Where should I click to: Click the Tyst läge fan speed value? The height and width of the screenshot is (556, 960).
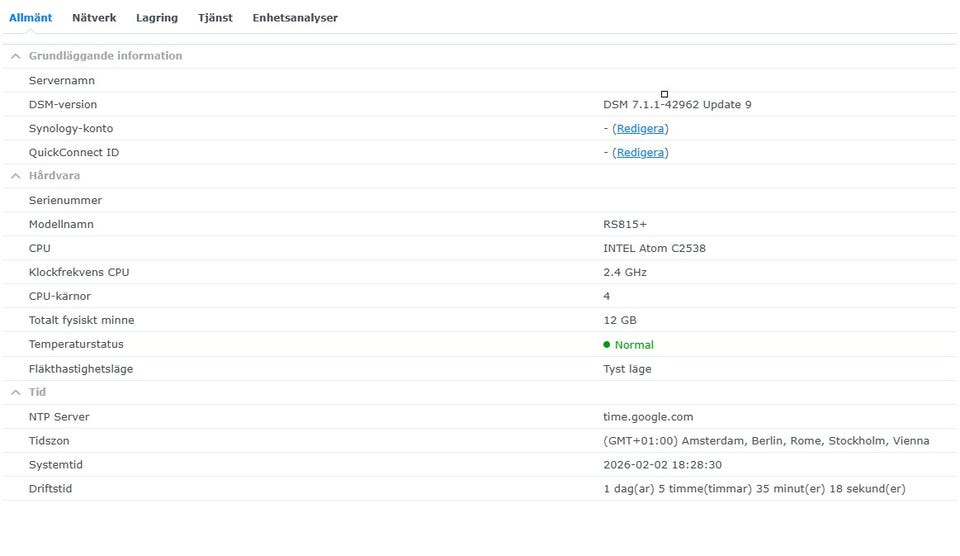(x=627, y=369)
